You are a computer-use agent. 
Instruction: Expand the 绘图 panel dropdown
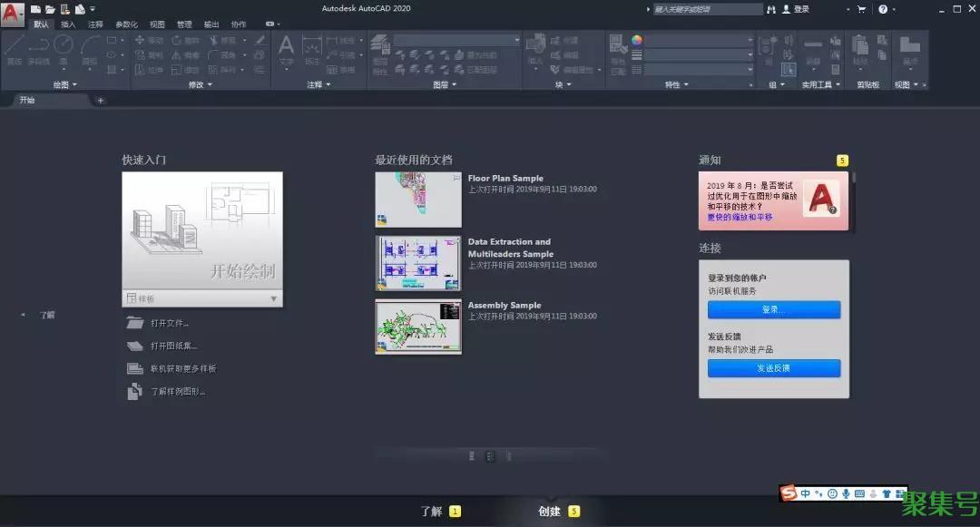click(x=64, y=84)
